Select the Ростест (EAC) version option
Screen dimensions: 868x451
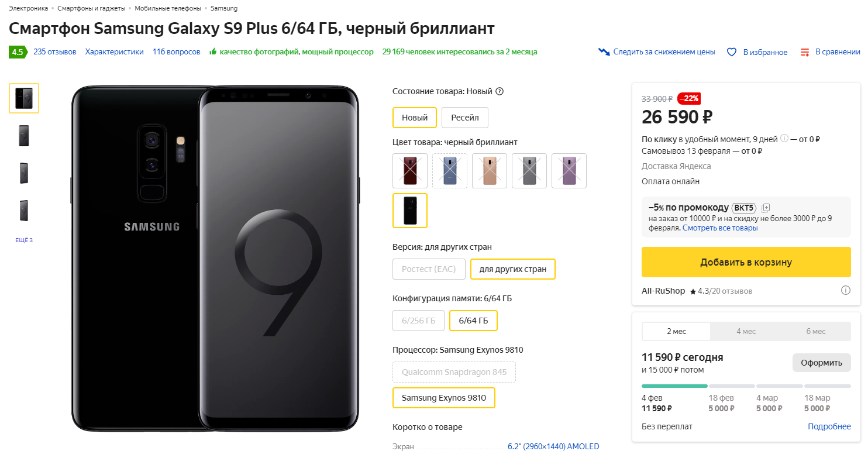[x=429, y=269]
